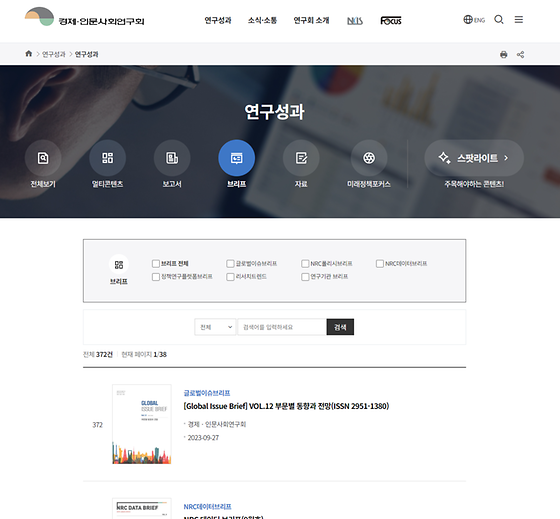The width and height of the screenshot is (560, 519).
Task: Click the 검색 button
Action: tap(340, 327)
